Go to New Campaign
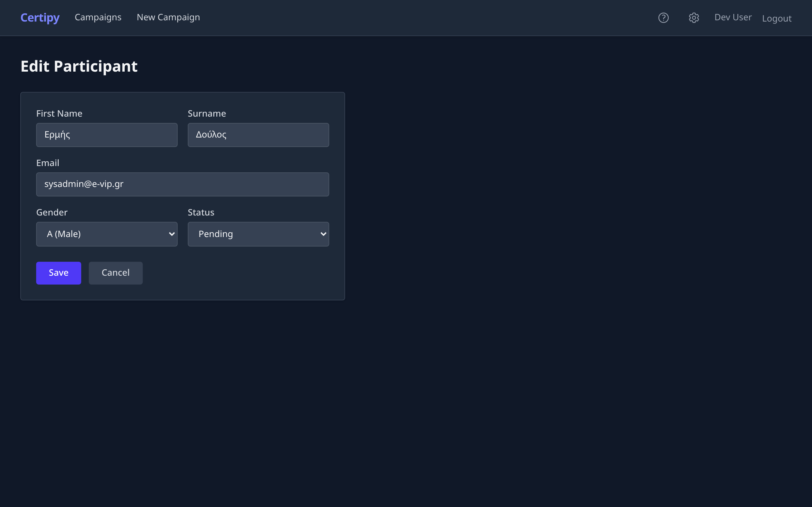Image resolution: width=812 pixels, height=507 pixels. tap(168, 17)
